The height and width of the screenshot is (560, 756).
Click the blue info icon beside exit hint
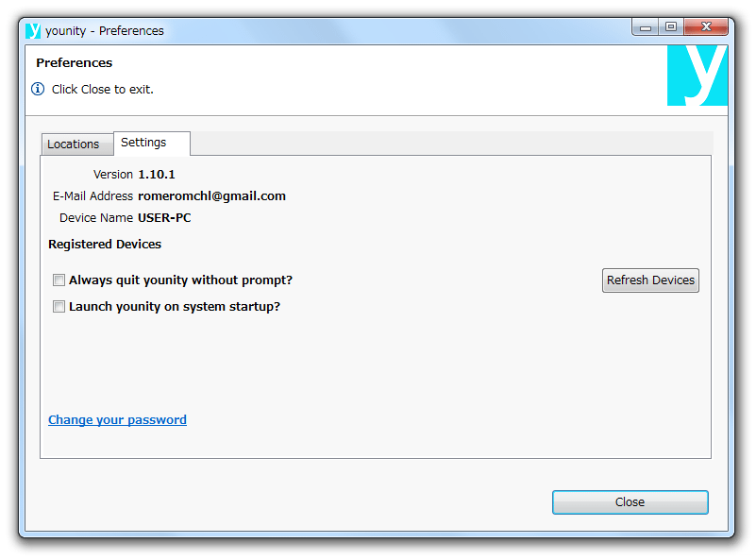[x=38, y=89]
